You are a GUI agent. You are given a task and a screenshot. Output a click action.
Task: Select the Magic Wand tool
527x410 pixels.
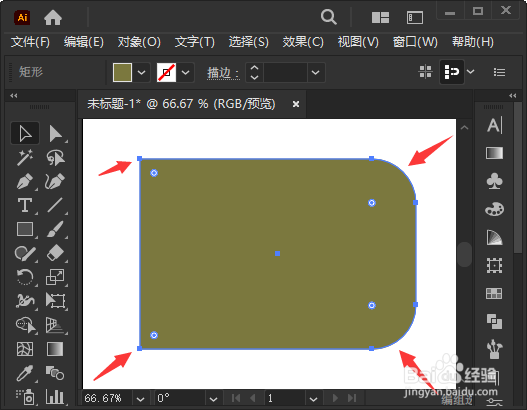[25, 157]
